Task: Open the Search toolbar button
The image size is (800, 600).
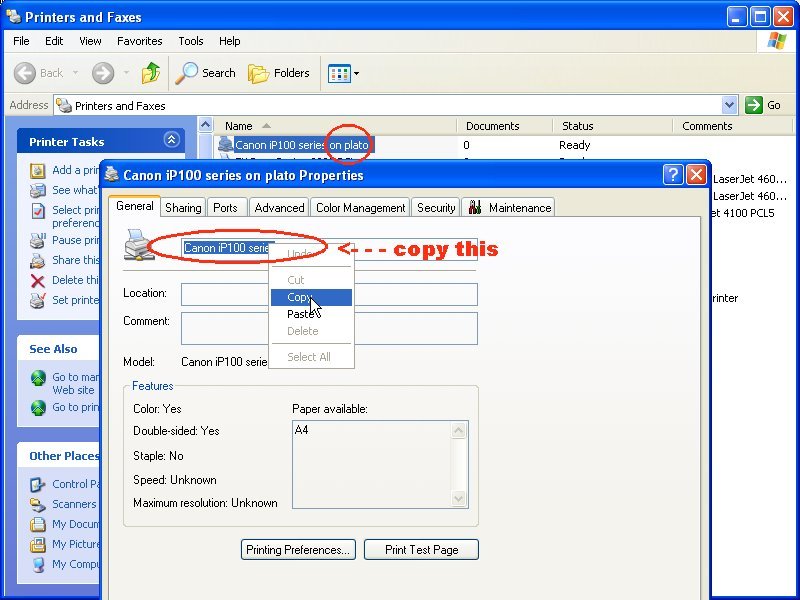Action: pos(205,73)
